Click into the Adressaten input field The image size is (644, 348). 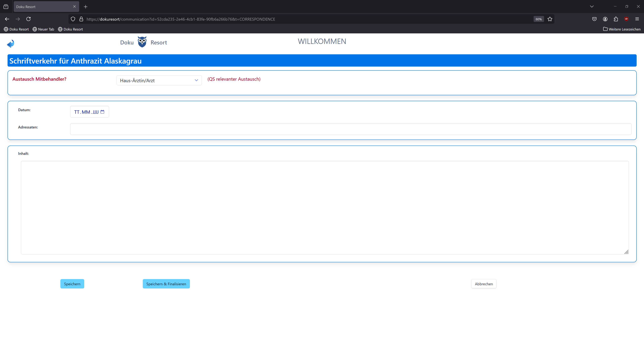pos(350,129)
